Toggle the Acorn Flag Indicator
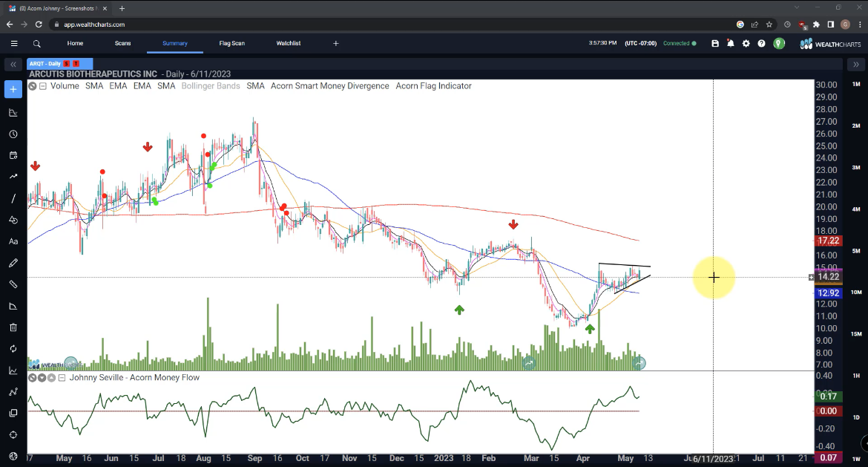 433,86
